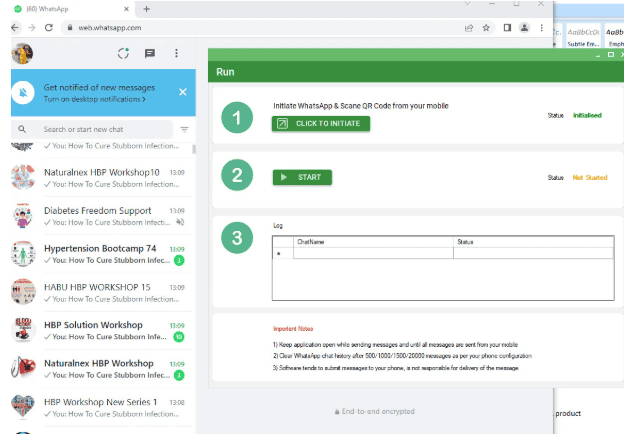Open the WhatsApp three-dot menu
Image resolution: width=627 pixels, height=438 pixels.
tap(176, 53)
